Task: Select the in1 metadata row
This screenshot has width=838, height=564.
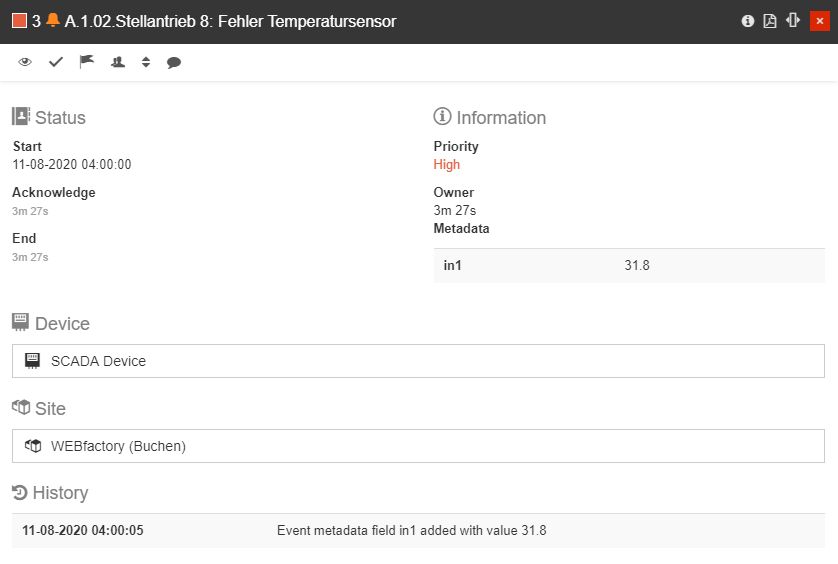Action: (x=629, y=265)
